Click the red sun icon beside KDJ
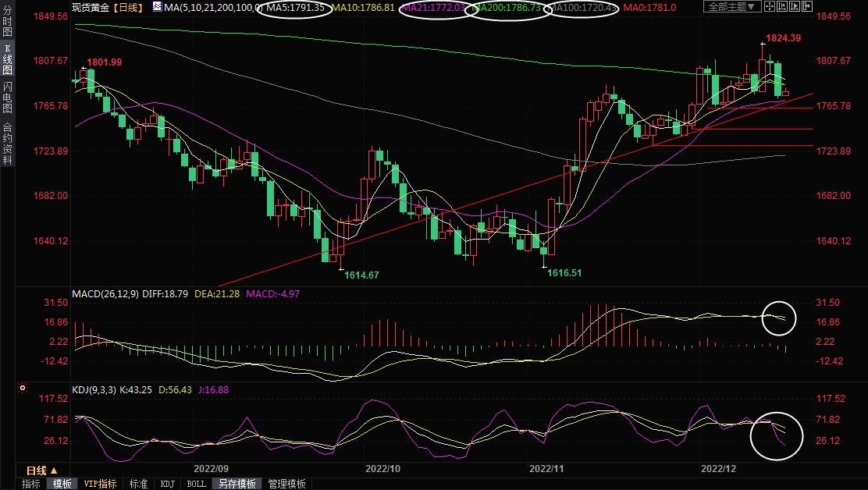This screenshot has width=868, height=490. 23,388
